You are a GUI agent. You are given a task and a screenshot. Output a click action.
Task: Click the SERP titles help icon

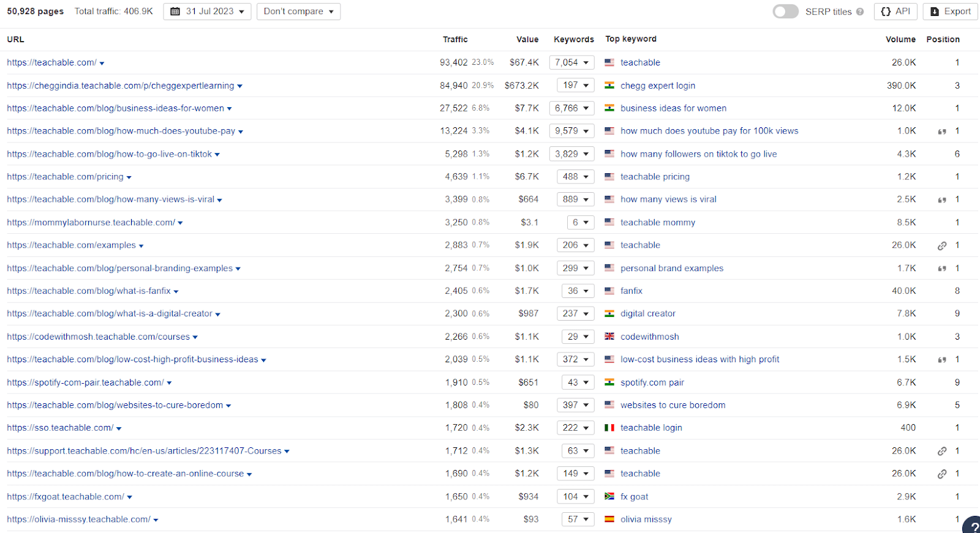click(860, 12)
